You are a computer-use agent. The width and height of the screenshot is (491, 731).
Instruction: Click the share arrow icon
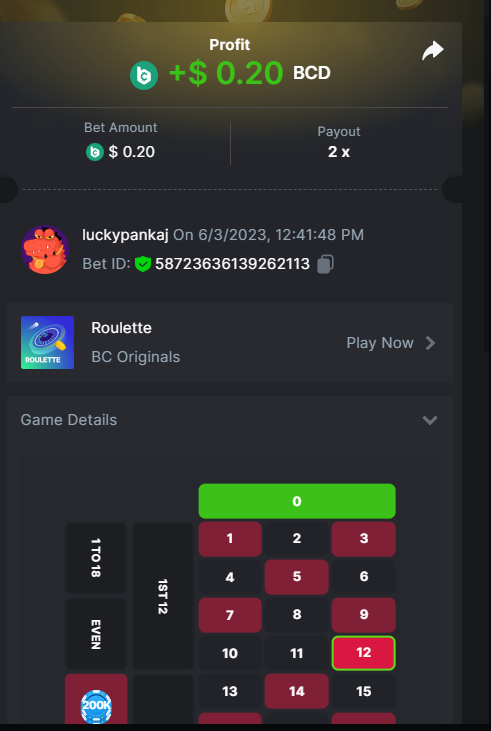(x=433, y=50)
